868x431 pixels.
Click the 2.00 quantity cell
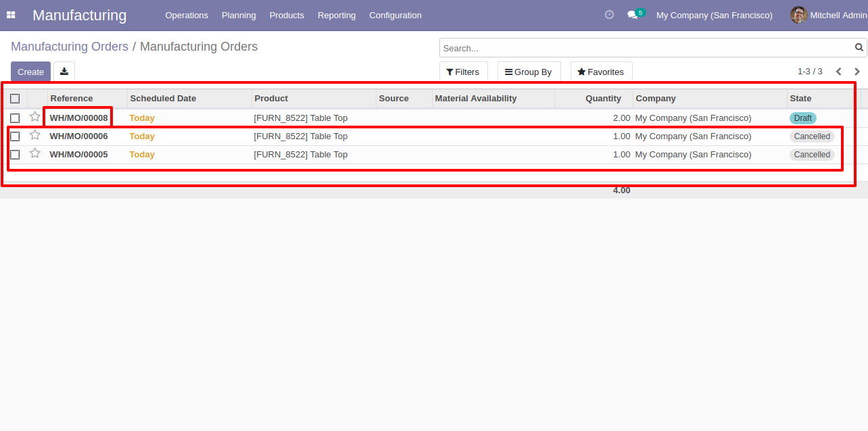(621, 118)
